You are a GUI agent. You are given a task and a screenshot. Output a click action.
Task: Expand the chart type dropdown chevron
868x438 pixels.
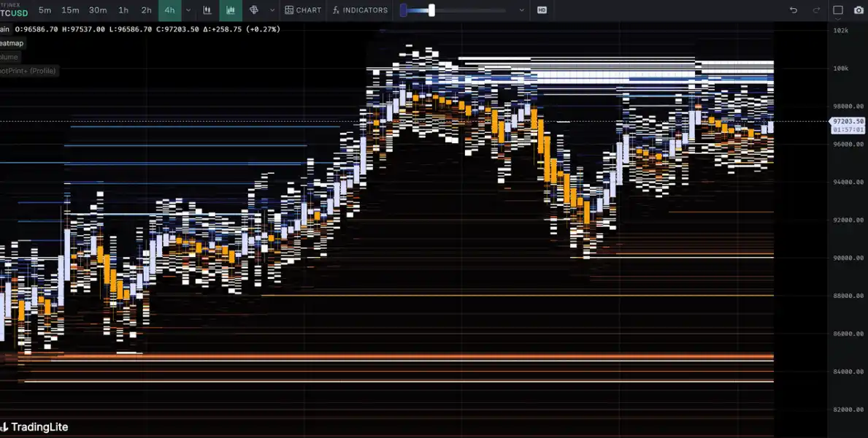pyautogui.click(x=272, y=10)
